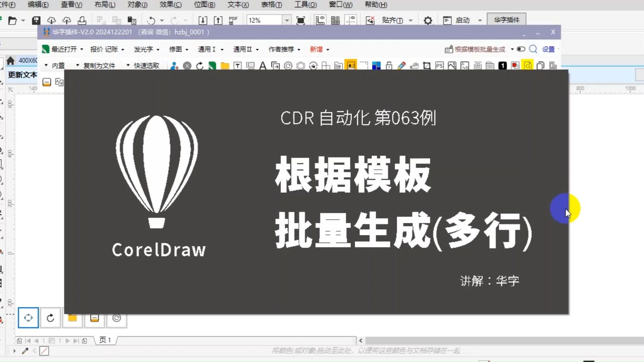Click the large letter A icon in plugin toolbar
The image size is (644, 362).
(x=263, y=66)
